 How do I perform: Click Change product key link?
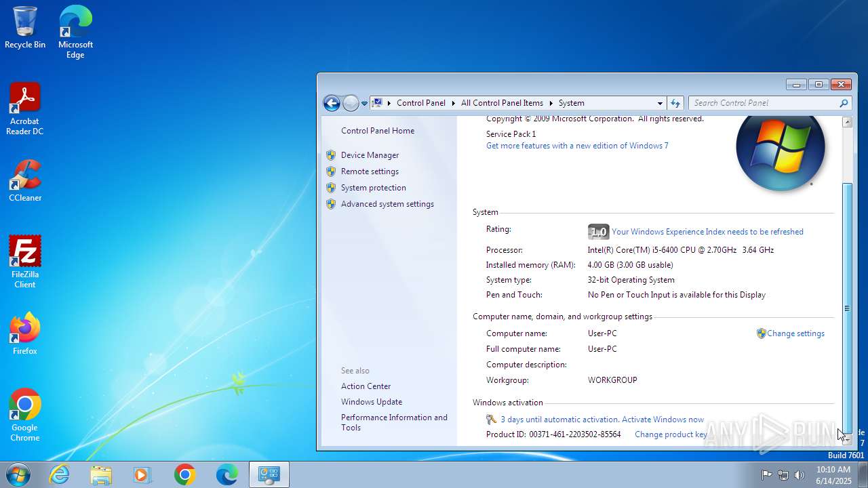(671, 434)
